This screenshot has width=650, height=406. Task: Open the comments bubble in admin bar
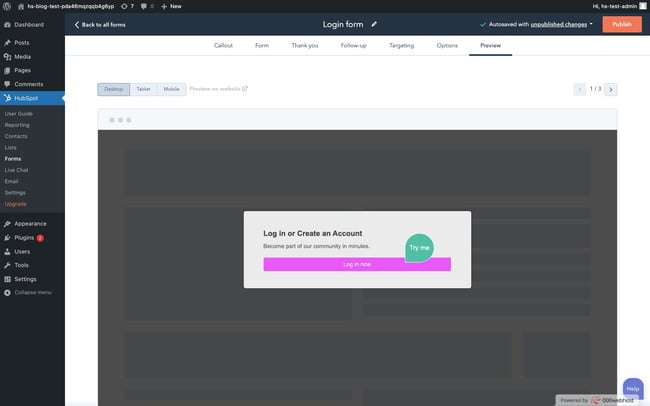tap(146, 6)
